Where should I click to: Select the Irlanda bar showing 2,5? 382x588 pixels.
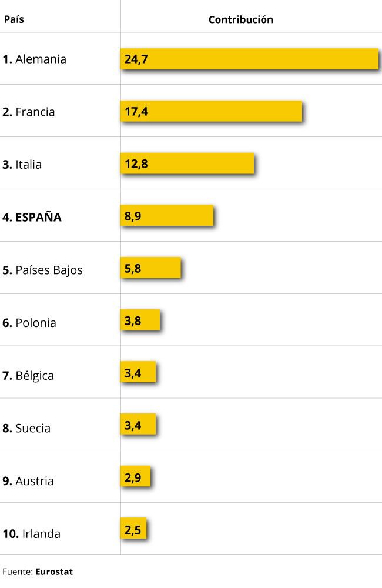coord(133,529)
